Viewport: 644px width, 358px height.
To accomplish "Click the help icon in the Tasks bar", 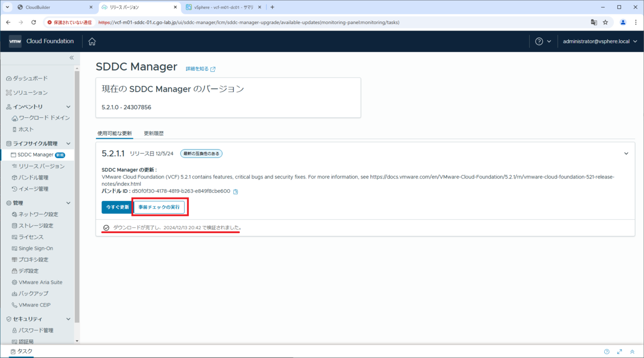I will click(x=607, y=352).
